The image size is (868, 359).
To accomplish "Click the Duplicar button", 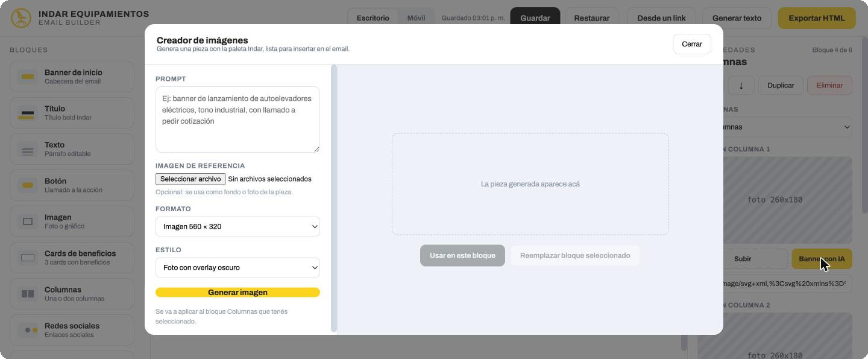I will pos(781,85).
